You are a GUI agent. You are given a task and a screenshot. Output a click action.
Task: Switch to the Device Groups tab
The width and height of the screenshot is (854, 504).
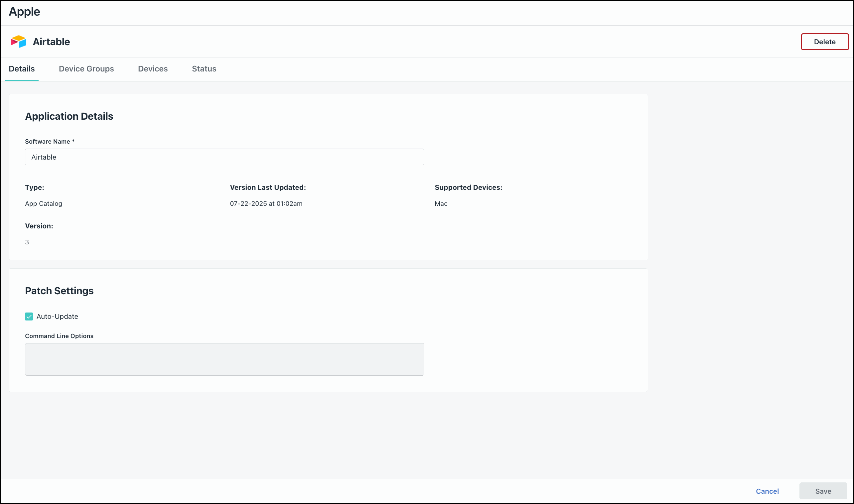[x=86, y=69]
